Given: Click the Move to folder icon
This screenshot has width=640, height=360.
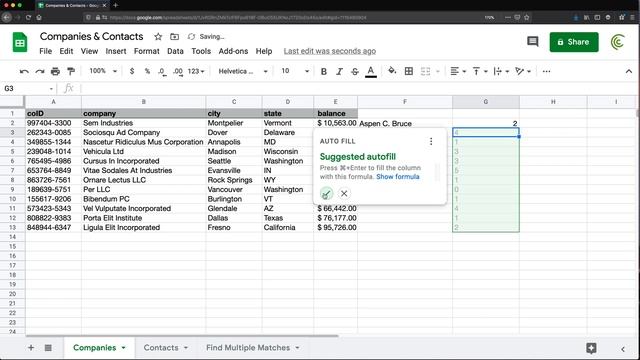Looking at the screenshot, I should click(x=174, y=37).
